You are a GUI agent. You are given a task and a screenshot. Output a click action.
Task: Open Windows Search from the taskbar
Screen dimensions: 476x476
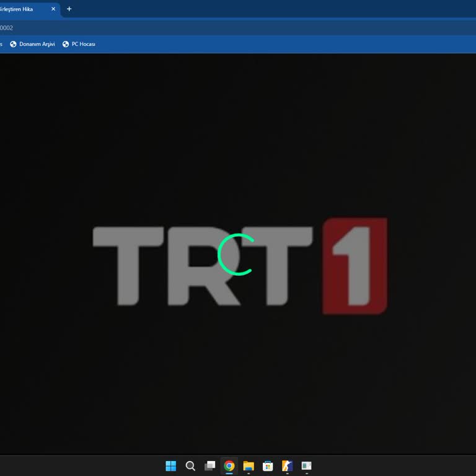pos(190,466)
